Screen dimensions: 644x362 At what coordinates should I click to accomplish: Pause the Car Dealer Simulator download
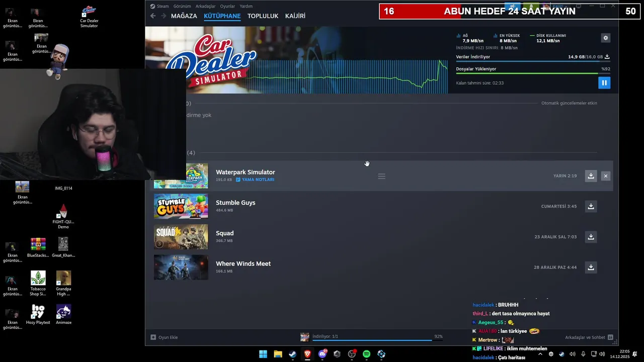604,83
